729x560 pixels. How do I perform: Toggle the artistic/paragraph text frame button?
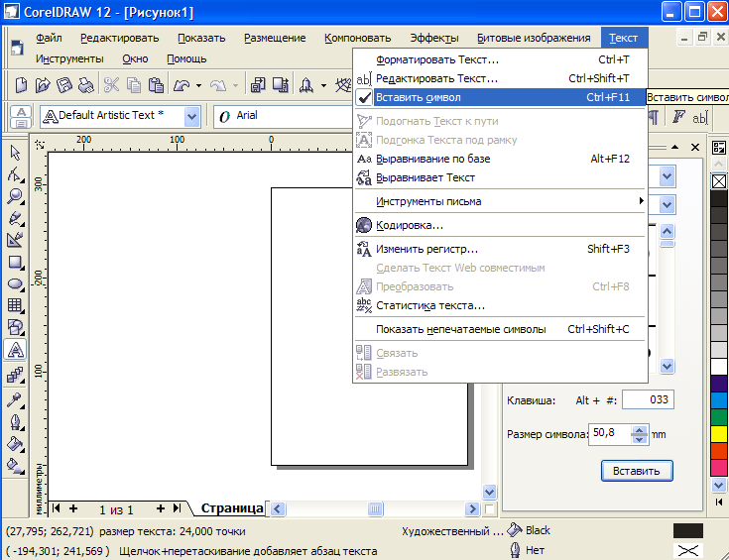point(21,117)
